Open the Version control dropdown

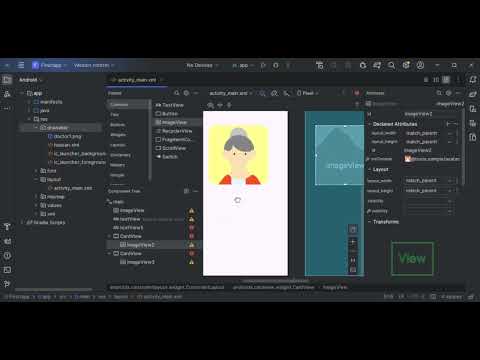(x=94, y=65)
